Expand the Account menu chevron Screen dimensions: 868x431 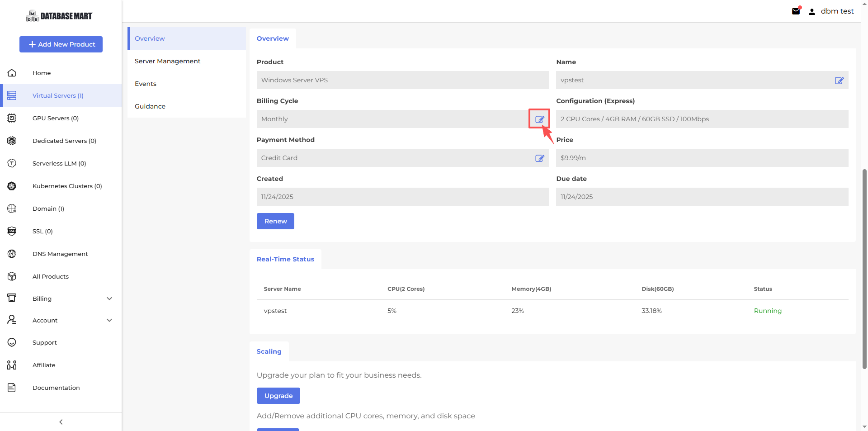(x=109, y=320)
